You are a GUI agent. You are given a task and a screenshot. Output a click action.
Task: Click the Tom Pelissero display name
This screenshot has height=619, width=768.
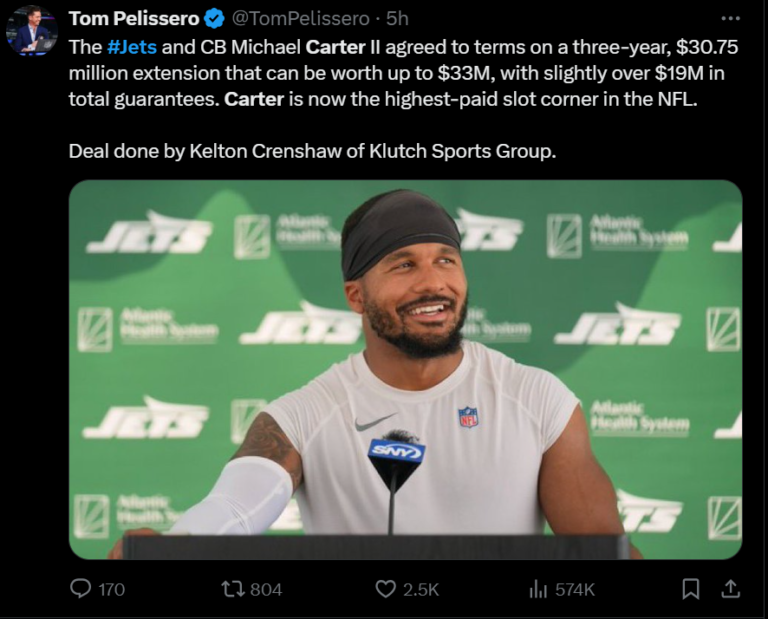133,18
